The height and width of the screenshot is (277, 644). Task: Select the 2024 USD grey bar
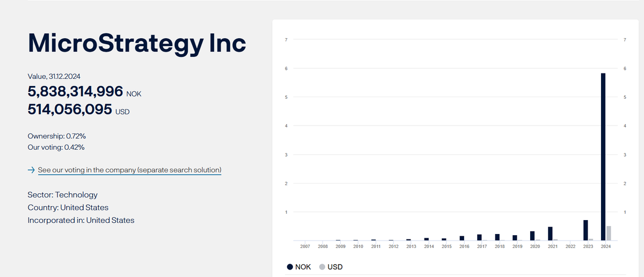click(x=609, y=234)
